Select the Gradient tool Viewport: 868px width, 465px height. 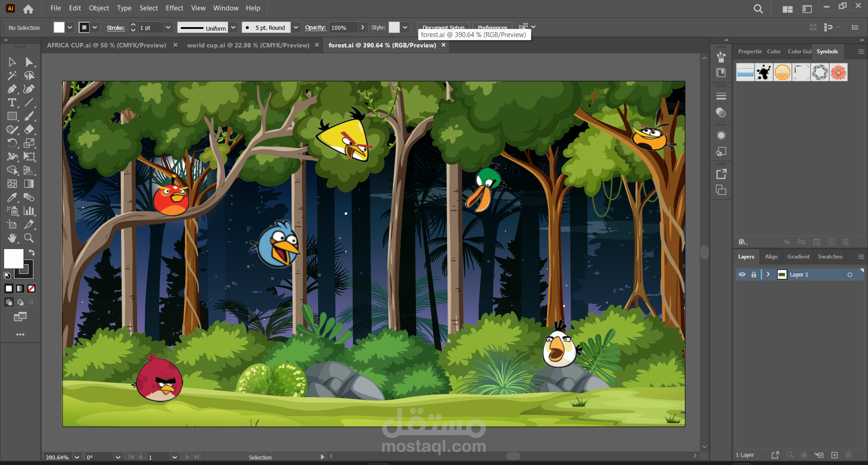click(x=29, y=184)
